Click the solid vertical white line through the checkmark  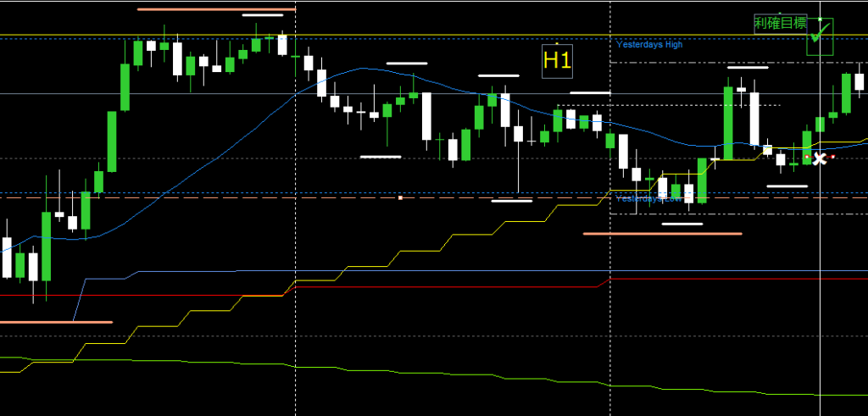[x=821, y=254]
